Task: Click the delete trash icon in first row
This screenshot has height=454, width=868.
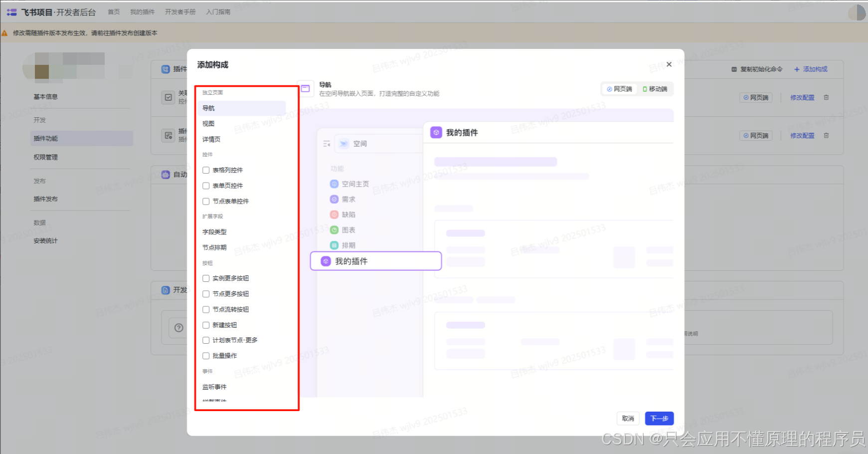Action: click(826, 97)
